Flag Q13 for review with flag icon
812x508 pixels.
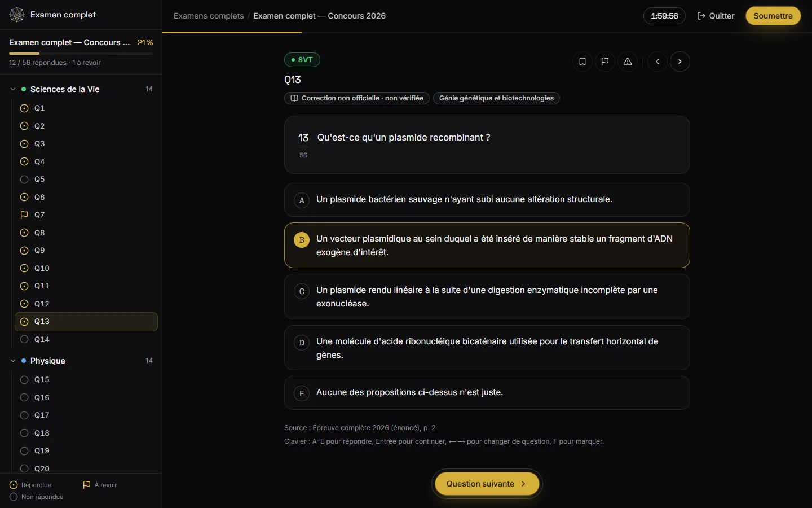coord(605,62)
